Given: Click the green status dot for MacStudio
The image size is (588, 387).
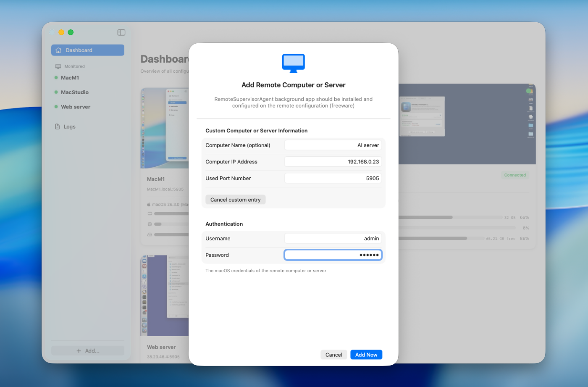Looking at the screenshot, I should [56, 92].
